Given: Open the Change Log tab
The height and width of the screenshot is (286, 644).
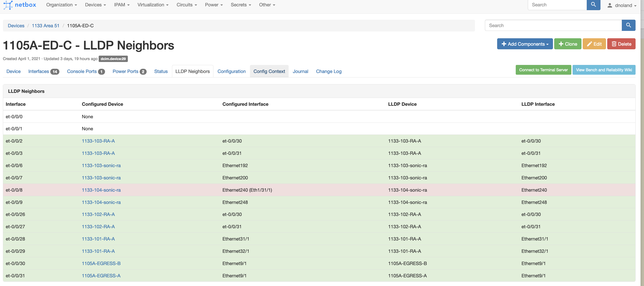Looking at the screenshot, I should 329,71.
